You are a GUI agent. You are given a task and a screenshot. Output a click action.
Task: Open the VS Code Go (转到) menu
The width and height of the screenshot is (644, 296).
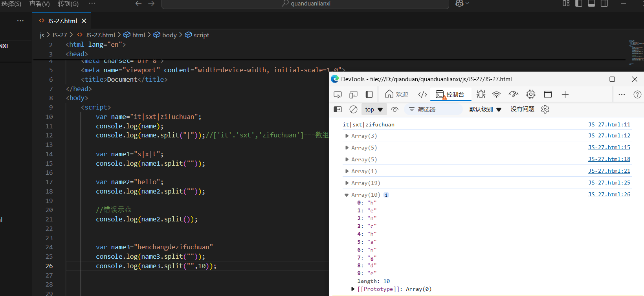coord(68,4)
